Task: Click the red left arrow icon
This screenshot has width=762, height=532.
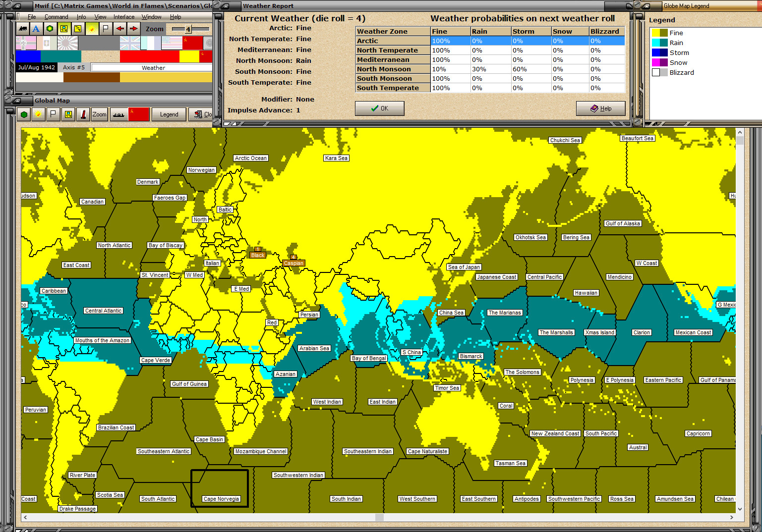Action: tap(119, 29)
